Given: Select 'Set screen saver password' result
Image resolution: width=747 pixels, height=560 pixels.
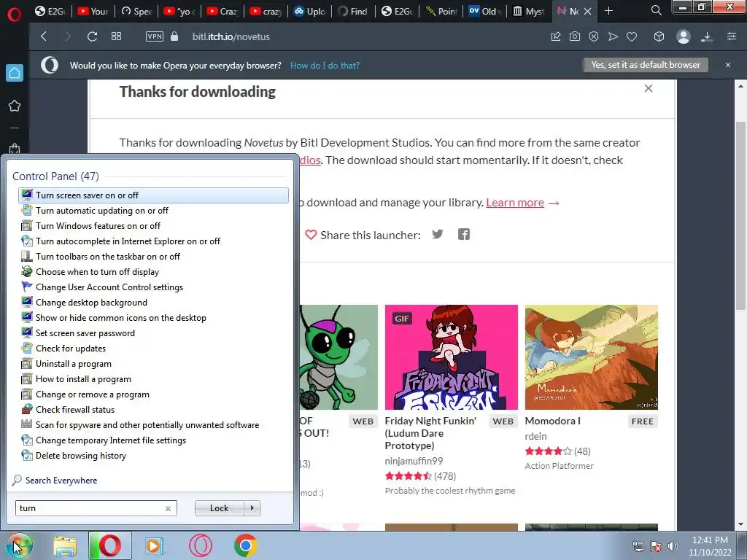Looking at the screenshot, I should tap(153, 333).
